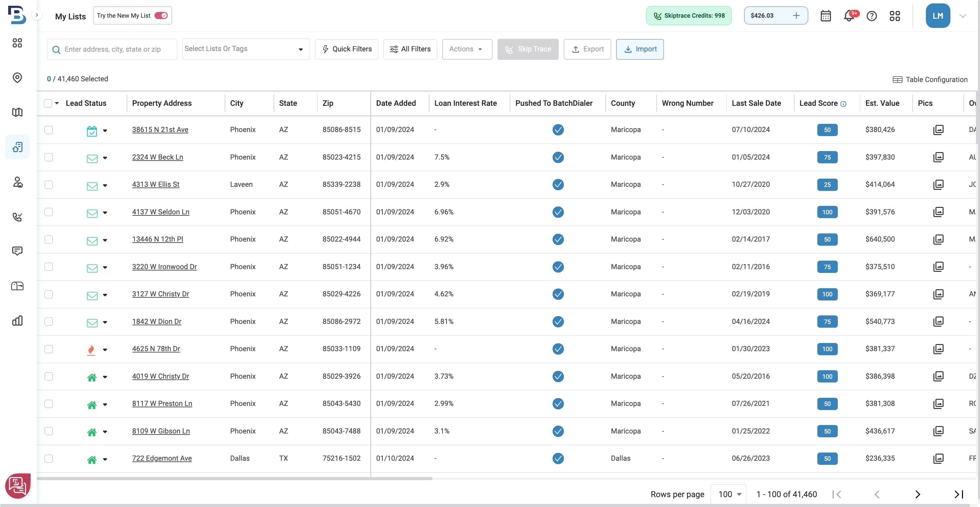Open pics for 38615 N 21st Ave
The width and height of the screenshot is (980, 507).
click(x=938, y=130)
